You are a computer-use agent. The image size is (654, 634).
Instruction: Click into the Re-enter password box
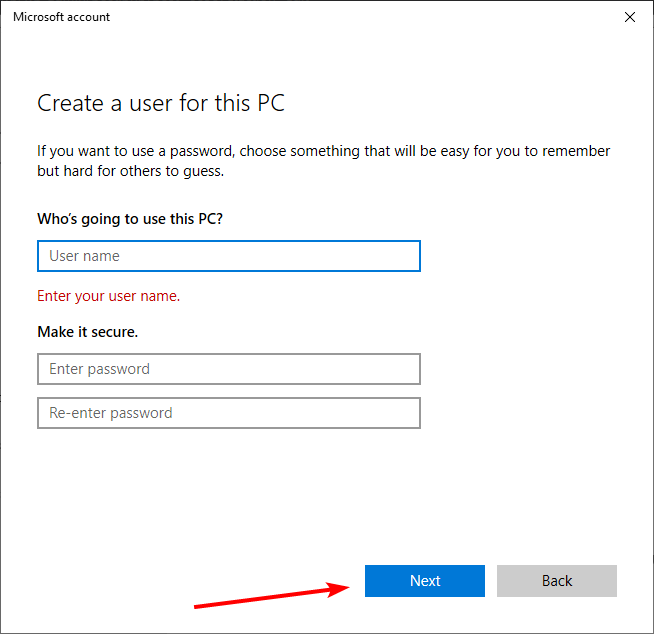228,413
